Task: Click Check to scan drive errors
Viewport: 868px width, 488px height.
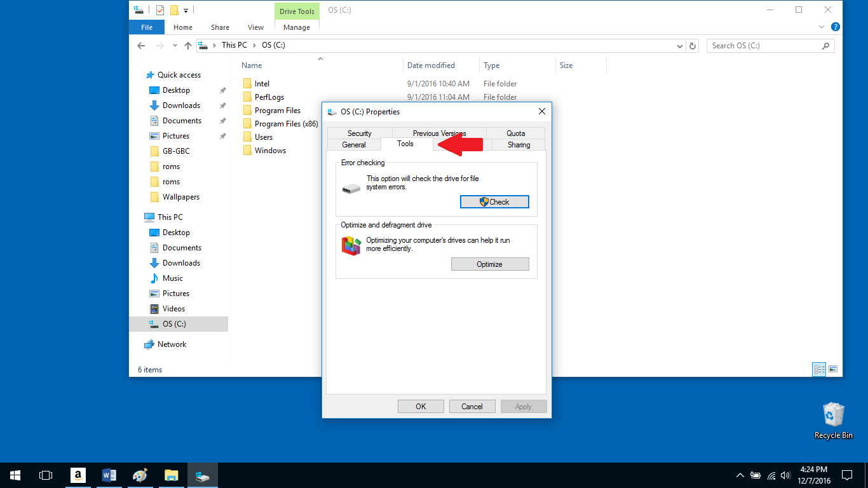Action: [494, 202]
